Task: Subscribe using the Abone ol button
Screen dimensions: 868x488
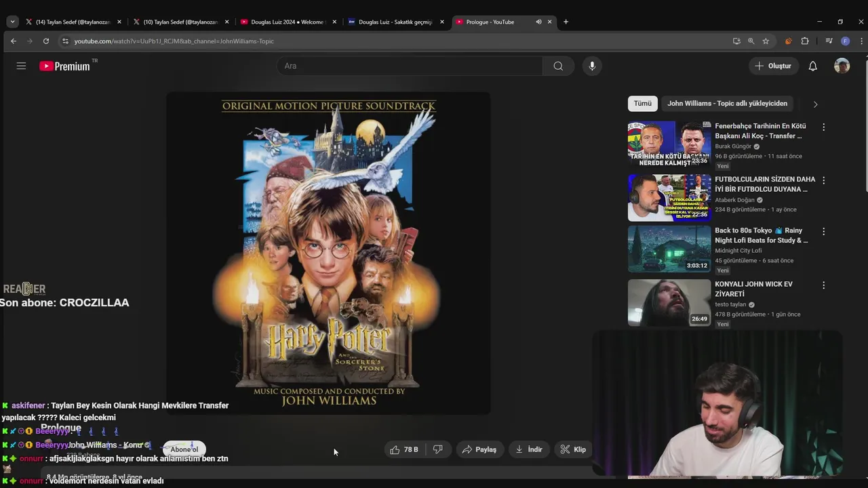Action: 184,449
